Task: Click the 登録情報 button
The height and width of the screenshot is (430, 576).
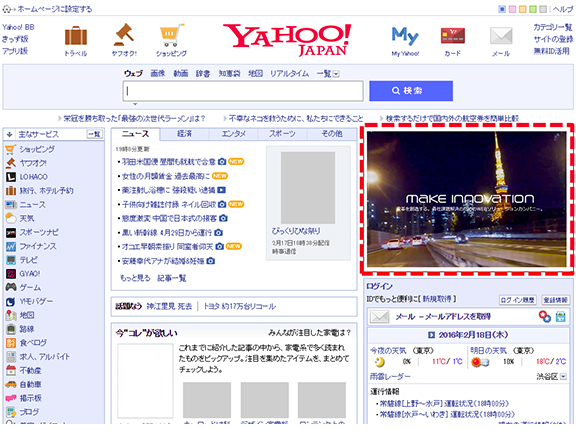Action: point(555,300)
